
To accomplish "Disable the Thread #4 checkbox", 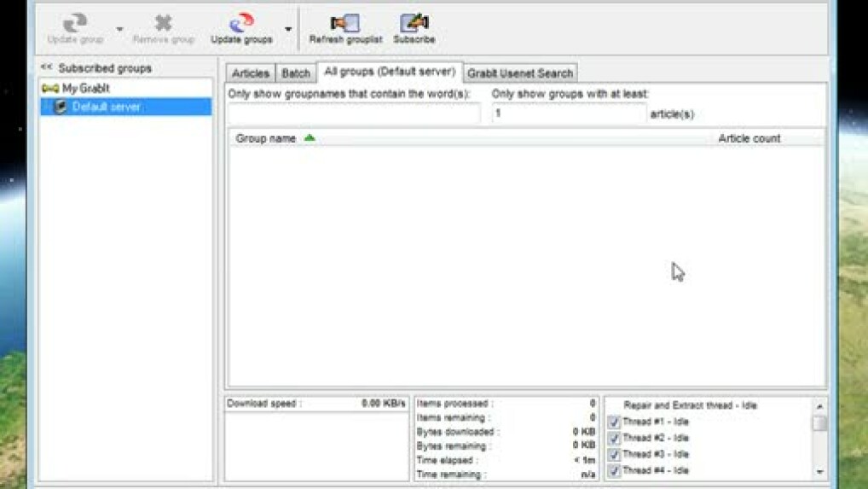I will (614, 471).
